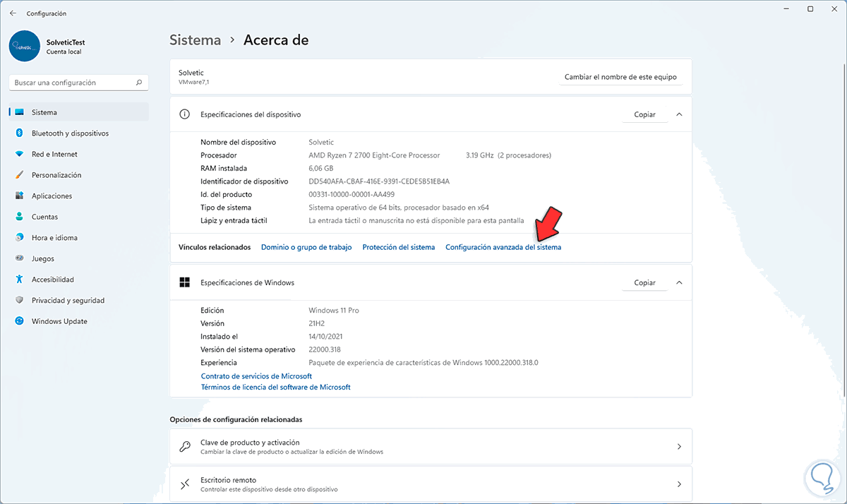Image resolution: width=847 pixels, height=504 pixels.
Task: Open Escritorio remoto settings row
Action: 431,484
